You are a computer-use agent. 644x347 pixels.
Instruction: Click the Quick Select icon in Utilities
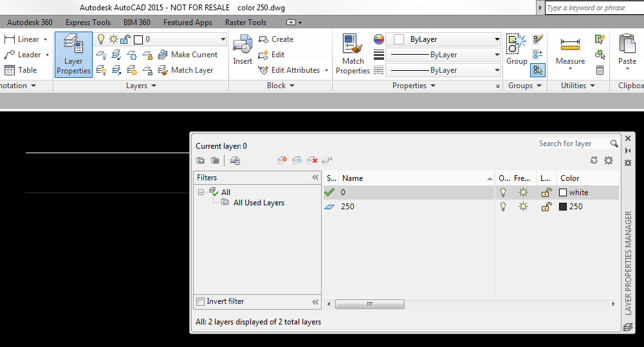coord(600,39)
